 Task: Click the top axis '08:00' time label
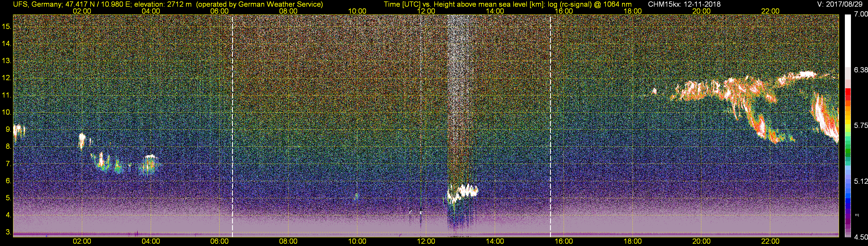tap(288, 11)
